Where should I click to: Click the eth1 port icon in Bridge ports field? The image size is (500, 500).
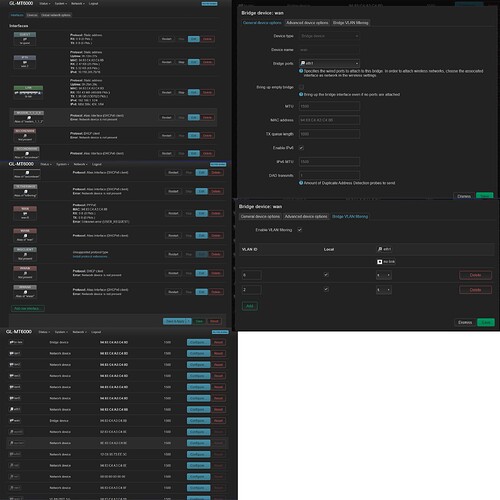coord(303,63)
